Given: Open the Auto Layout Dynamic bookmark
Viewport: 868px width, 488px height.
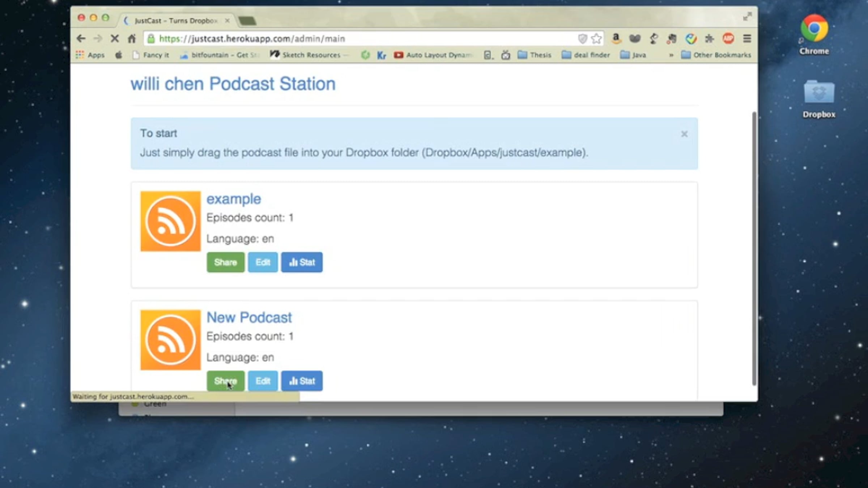Looking at the screenshot, I should pos(434,55).
